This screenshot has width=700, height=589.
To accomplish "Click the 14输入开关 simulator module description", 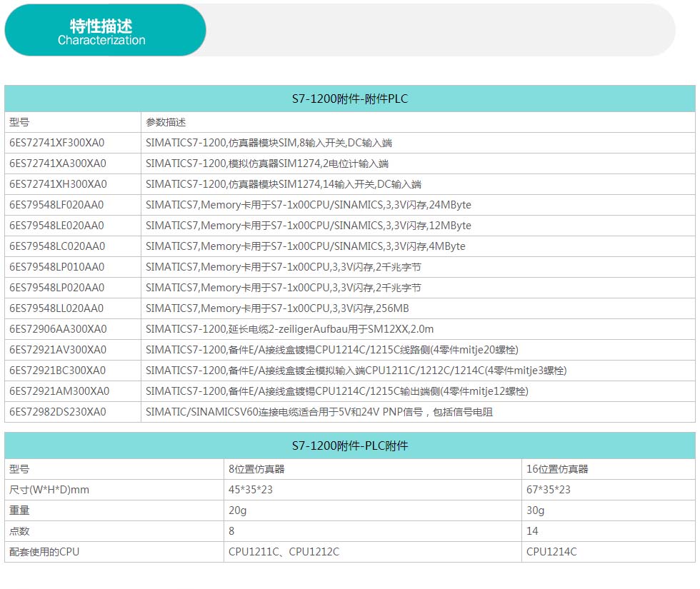I will 284,184.
